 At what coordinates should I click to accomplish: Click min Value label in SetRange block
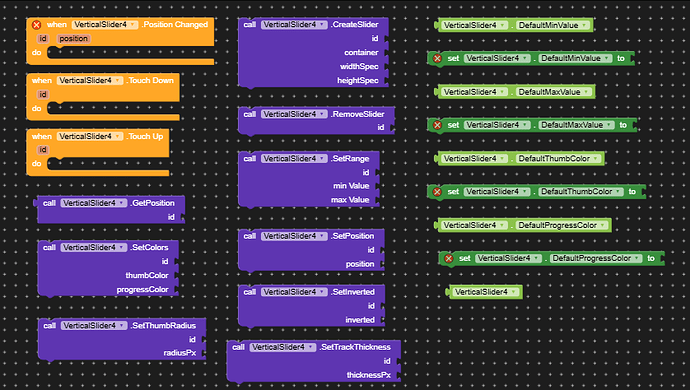[351, 186]
